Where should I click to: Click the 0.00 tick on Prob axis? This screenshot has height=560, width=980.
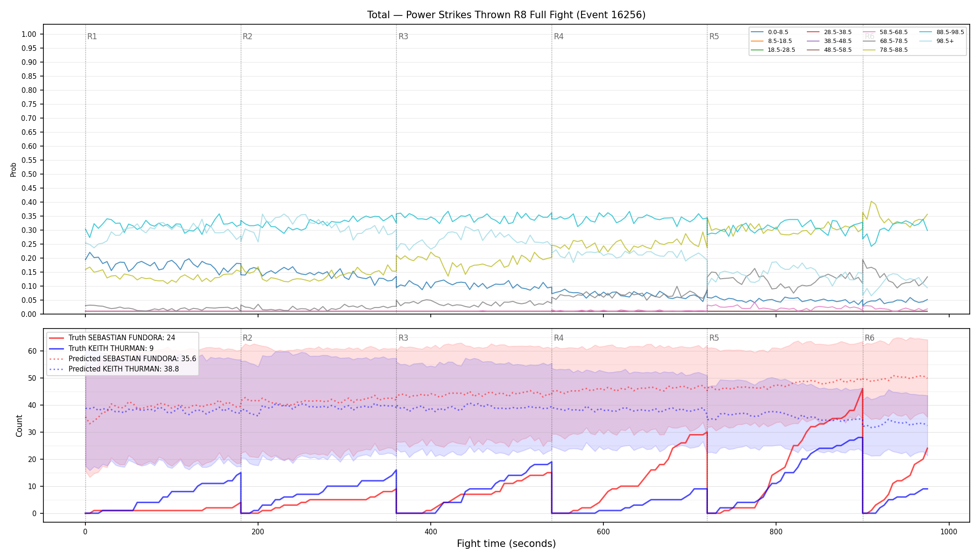click(x=29, y=314)
